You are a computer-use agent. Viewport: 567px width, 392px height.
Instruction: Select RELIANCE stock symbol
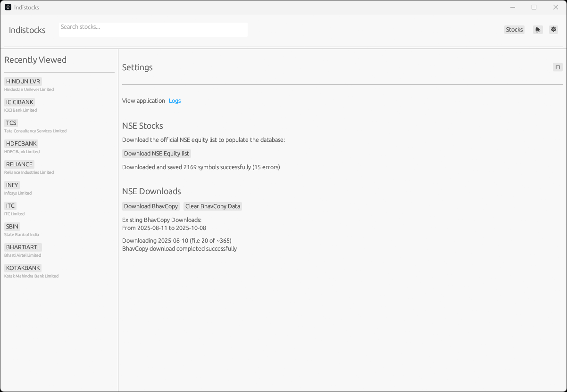(19, 164)
